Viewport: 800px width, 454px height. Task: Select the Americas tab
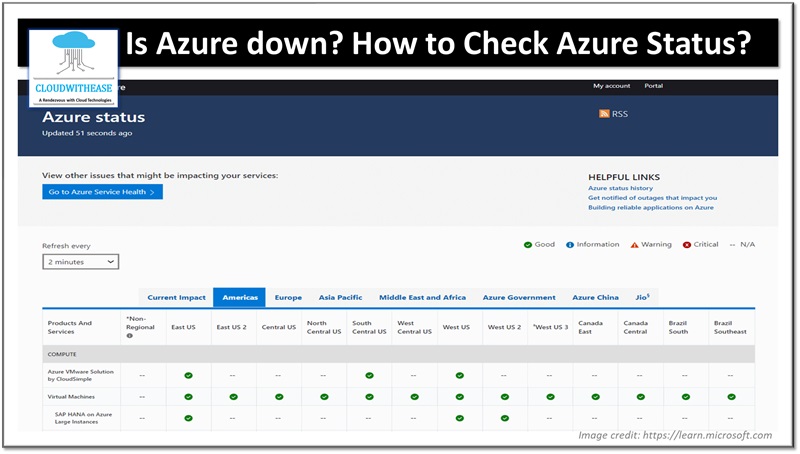240,297
